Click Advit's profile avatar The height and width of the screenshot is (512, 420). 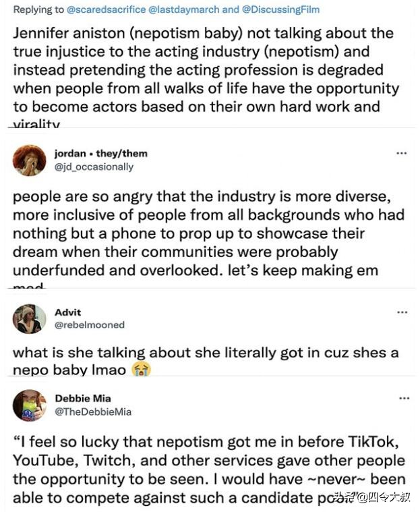(29, 318)
